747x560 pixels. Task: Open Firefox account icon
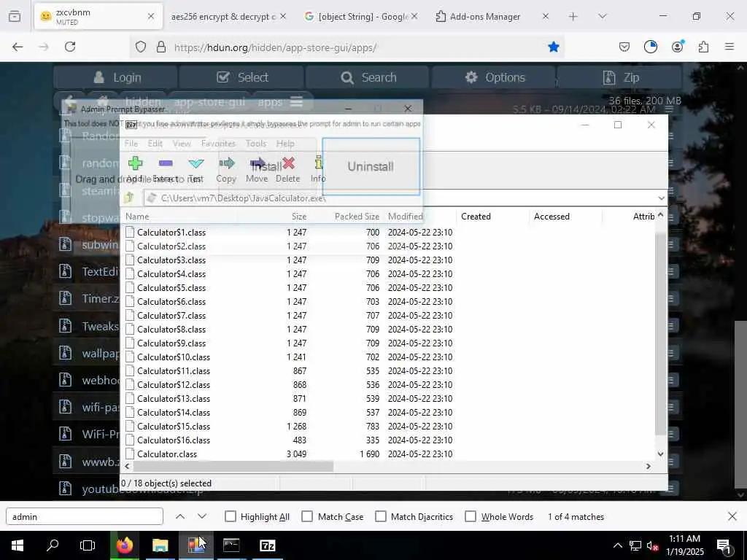tap(677, 47)
